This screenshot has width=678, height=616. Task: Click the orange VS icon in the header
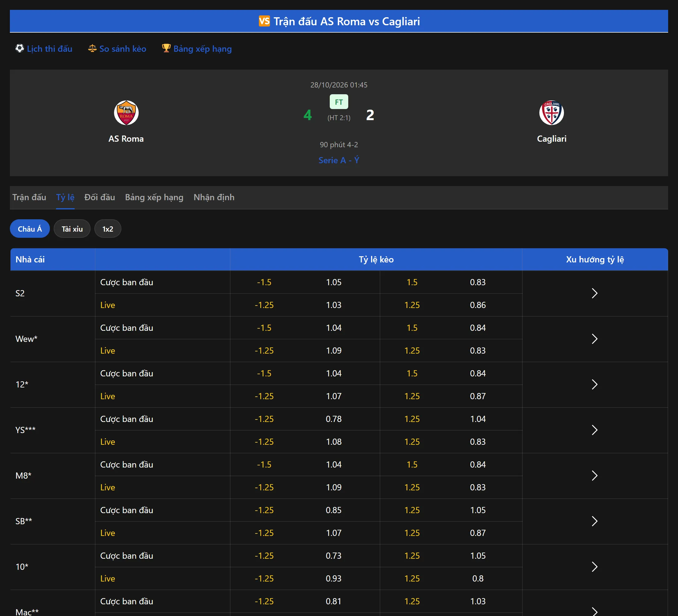(x=264, y=21)
